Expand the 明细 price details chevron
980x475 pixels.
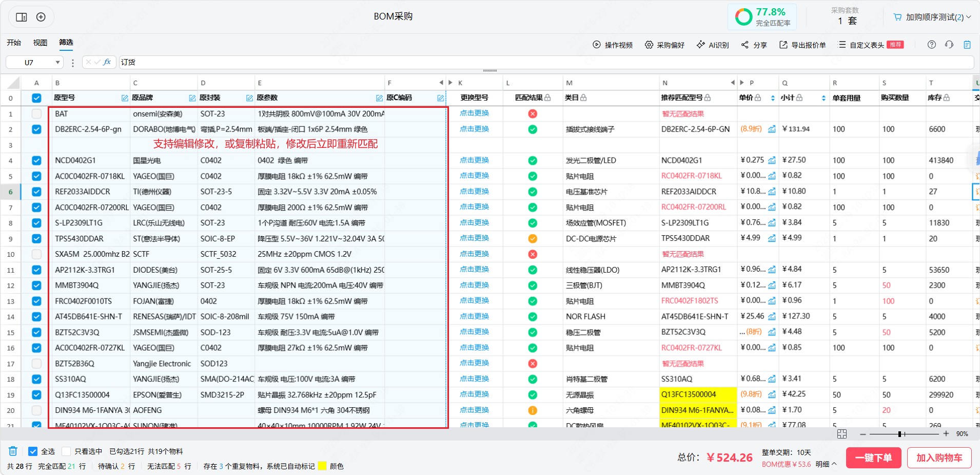(834, 464)
